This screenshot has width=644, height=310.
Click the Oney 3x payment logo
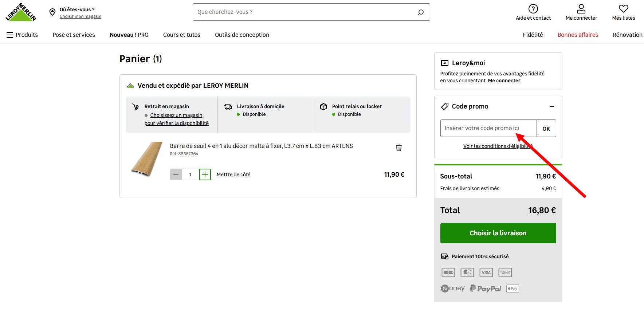[x=453, y=289]
